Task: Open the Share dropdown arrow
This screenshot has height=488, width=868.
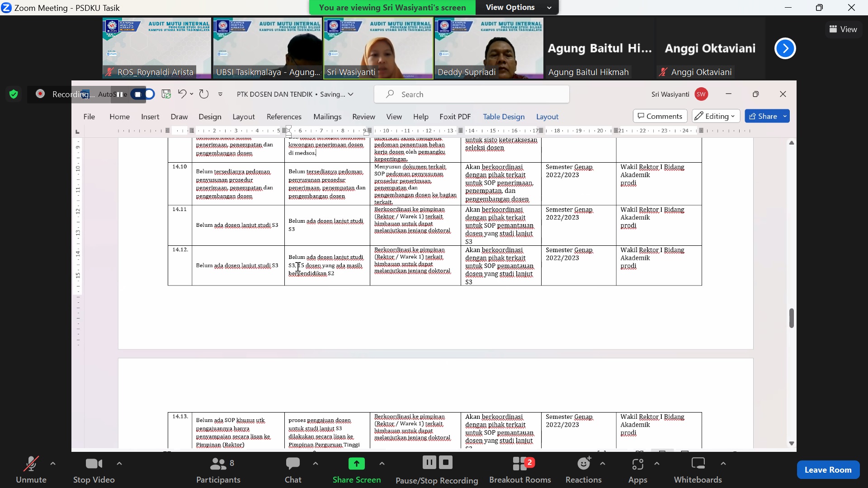Action: click(785, 116)
